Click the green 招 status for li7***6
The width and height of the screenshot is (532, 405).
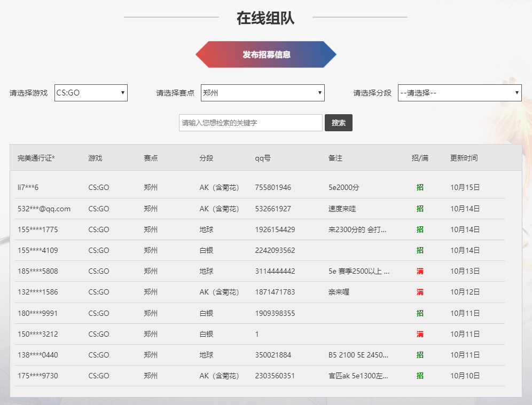pyautogui.click(x=420, y=187)
